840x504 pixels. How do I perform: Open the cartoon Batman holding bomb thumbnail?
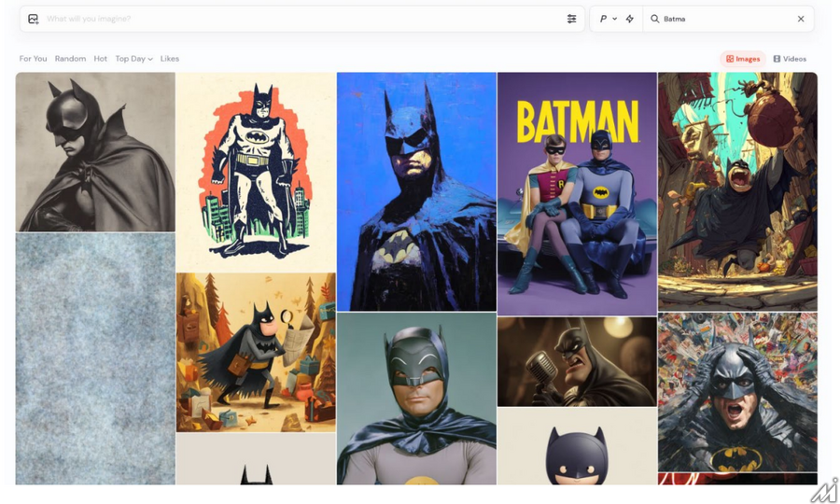(x=737, y=191)
